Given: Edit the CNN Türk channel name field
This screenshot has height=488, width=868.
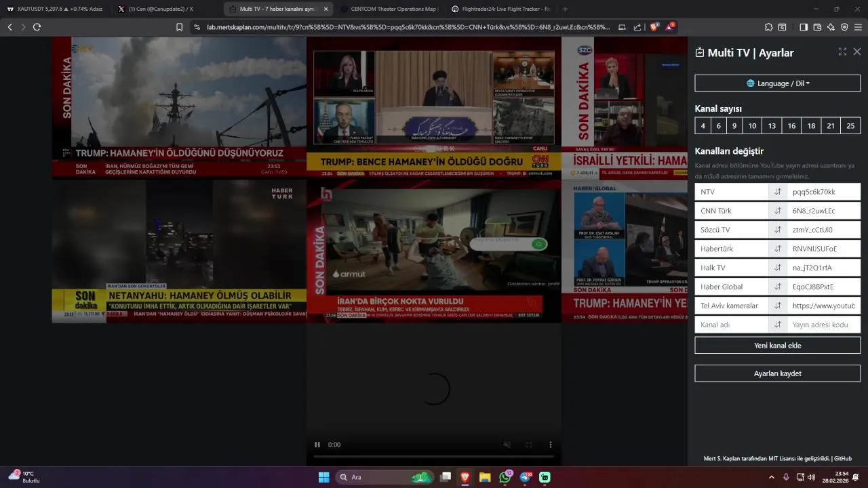Looking at the screenshot, I should point(732,211).
